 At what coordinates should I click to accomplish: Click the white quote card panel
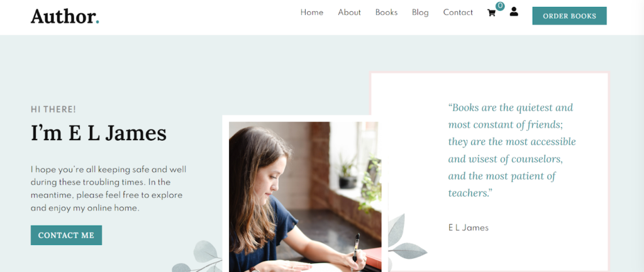point(489,172)
